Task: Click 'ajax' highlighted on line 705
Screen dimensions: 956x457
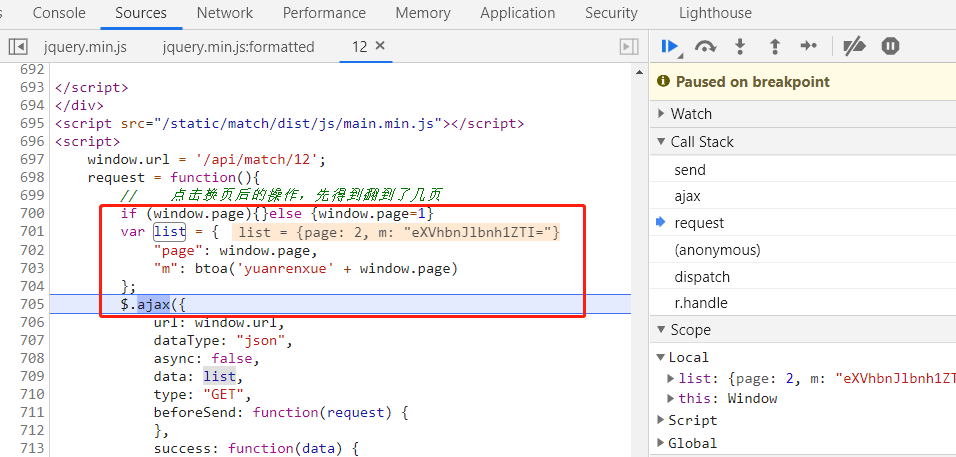Action: (x=153, y=303)
